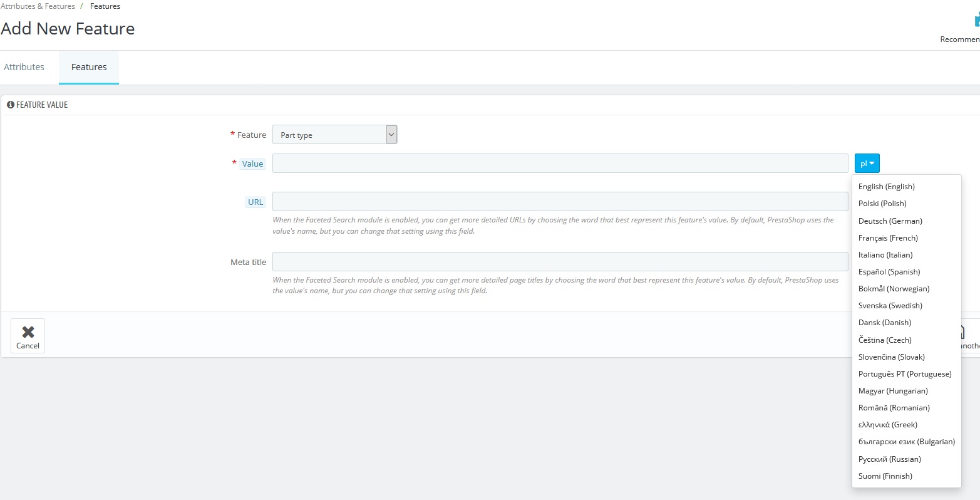Click the FEATURE VALUE panel heading

tap(42, 105)
